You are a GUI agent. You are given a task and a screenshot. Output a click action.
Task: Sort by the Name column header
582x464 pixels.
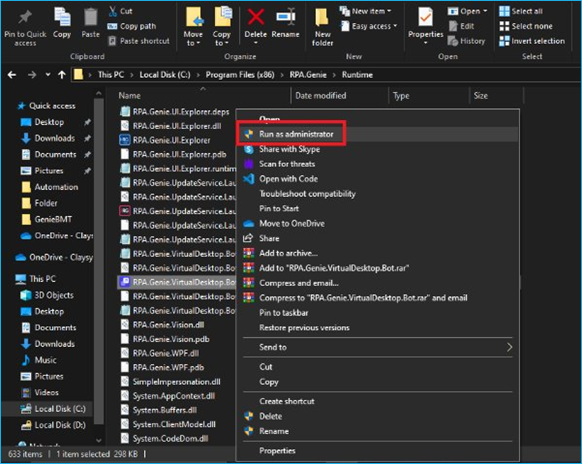[130, 95]
